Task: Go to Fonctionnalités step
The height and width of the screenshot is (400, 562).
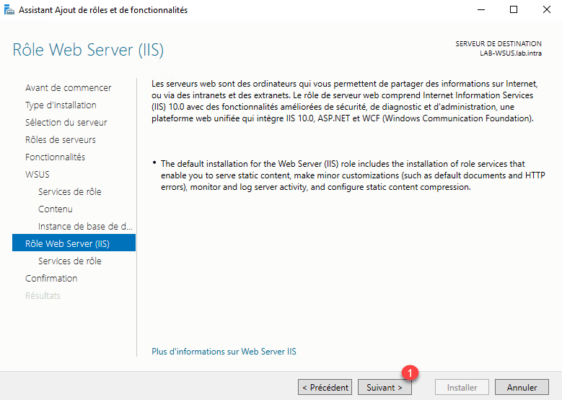Action: tap(55, 157)
